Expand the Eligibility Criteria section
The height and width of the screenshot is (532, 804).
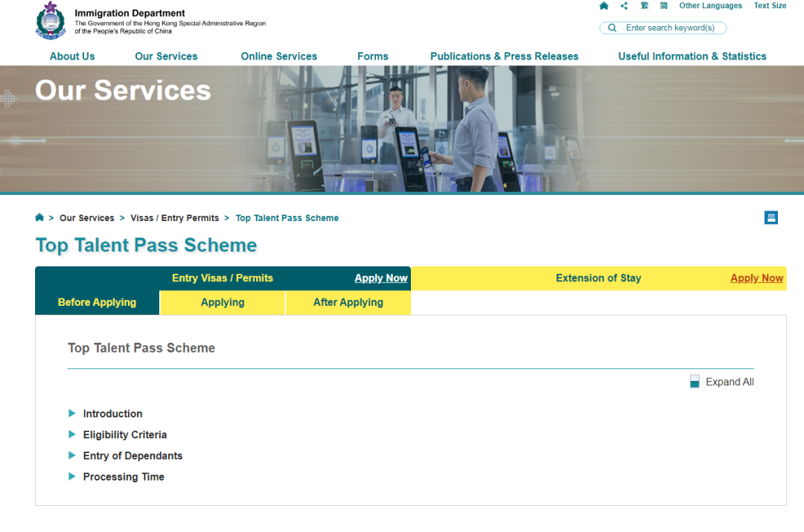coord(124,435)
